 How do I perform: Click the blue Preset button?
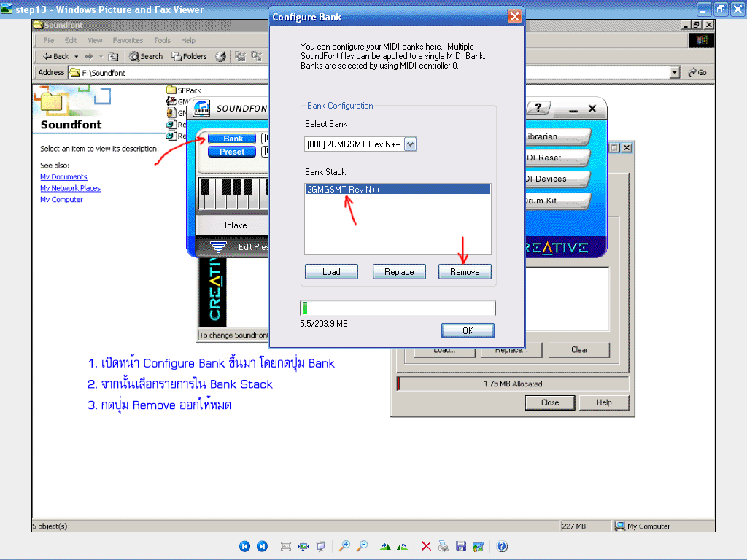[x=232, y=152]
